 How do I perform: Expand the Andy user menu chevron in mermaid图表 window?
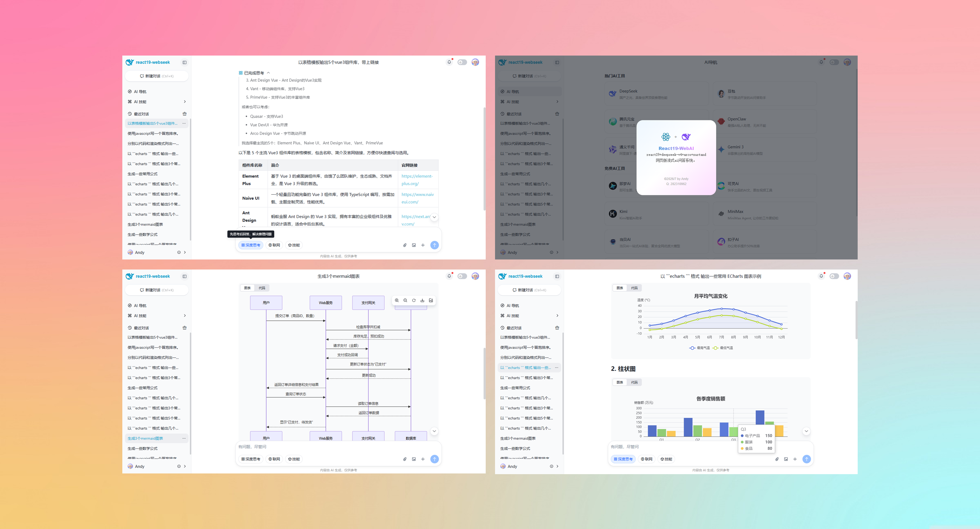pos(185,466)
